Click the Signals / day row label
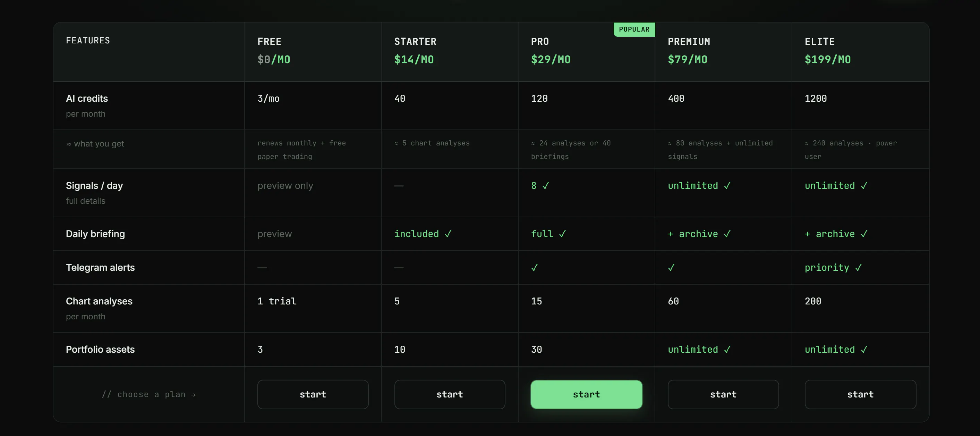 (x=94, y=185)
